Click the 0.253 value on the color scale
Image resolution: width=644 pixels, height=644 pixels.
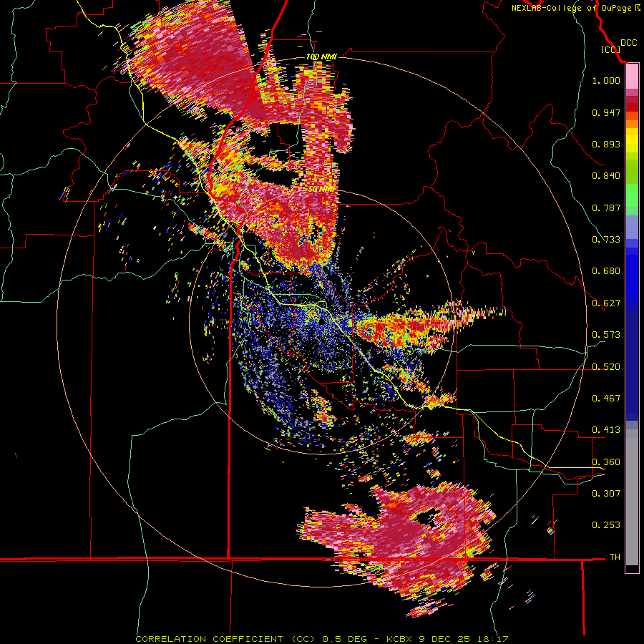click(606, 525)
